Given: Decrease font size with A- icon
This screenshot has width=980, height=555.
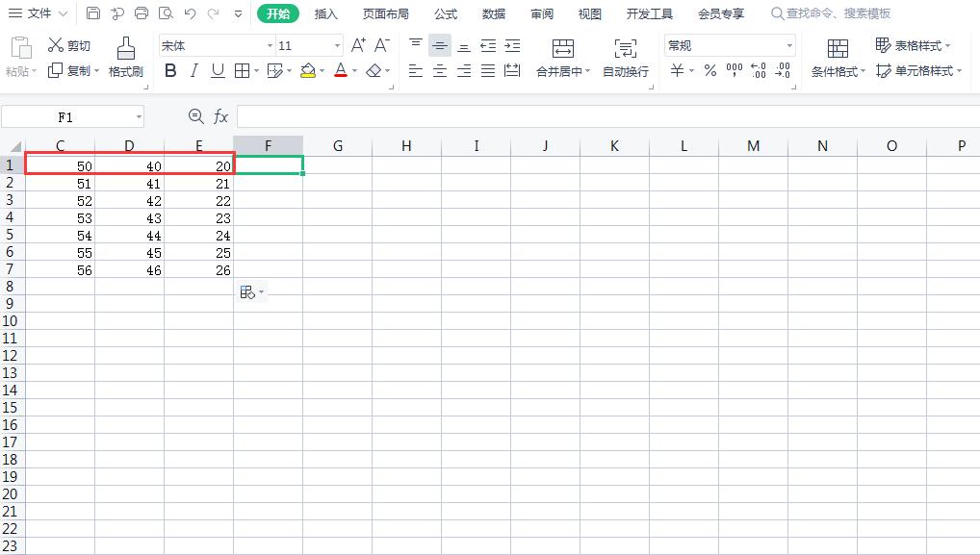Looking at the screenshot, I should point(382,45).
